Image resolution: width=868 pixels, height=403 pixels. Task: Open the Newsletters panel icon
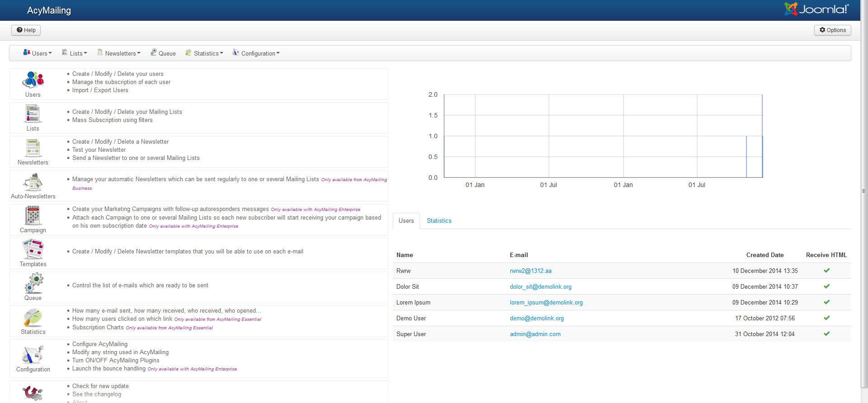(x=33, y=147)
